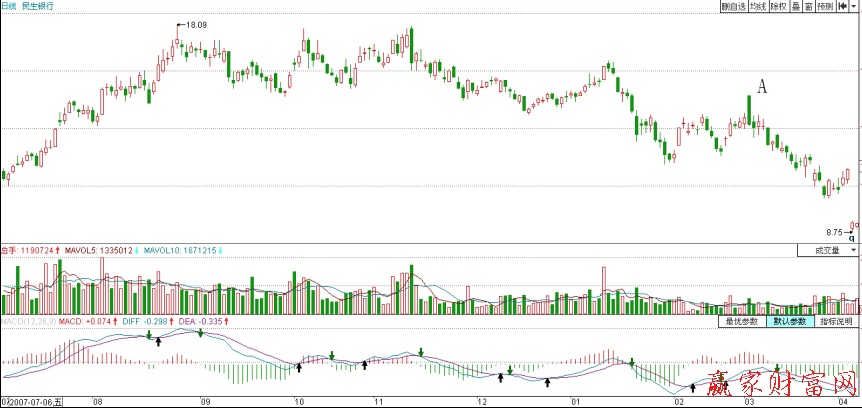Click the 民生银行 stock name label
Screen dimensions: 862x408
[38, 6]
